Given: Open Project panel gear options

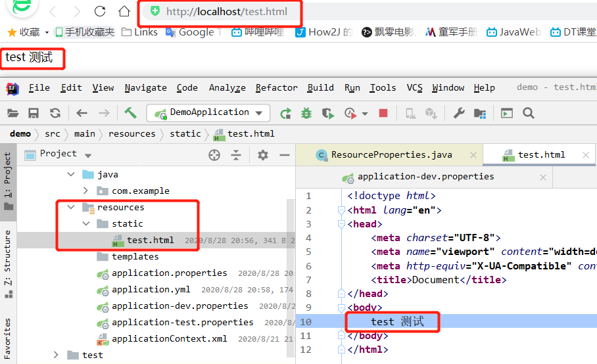Looking at the screenshot, I should coord(263,155).
